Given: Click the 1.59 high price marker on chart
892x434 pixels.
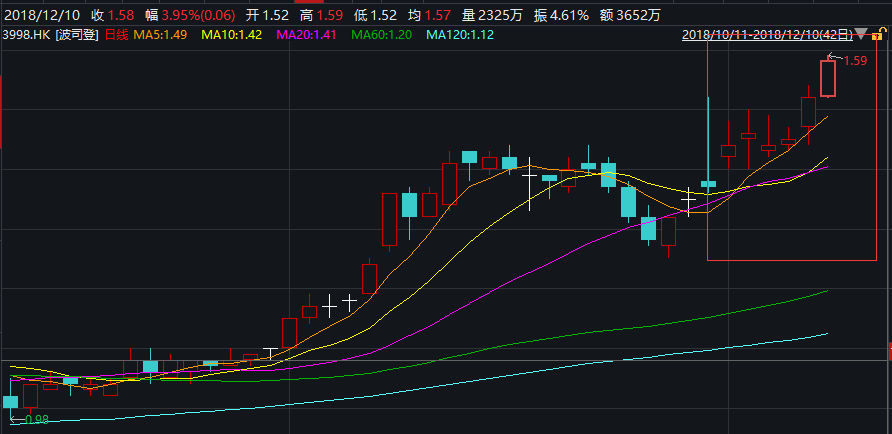Looking at the screenshot, I should (855, 61).
